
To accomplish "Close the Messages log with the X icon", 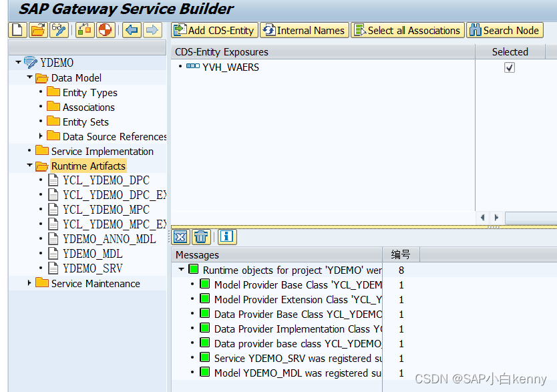I will [179, 237].
